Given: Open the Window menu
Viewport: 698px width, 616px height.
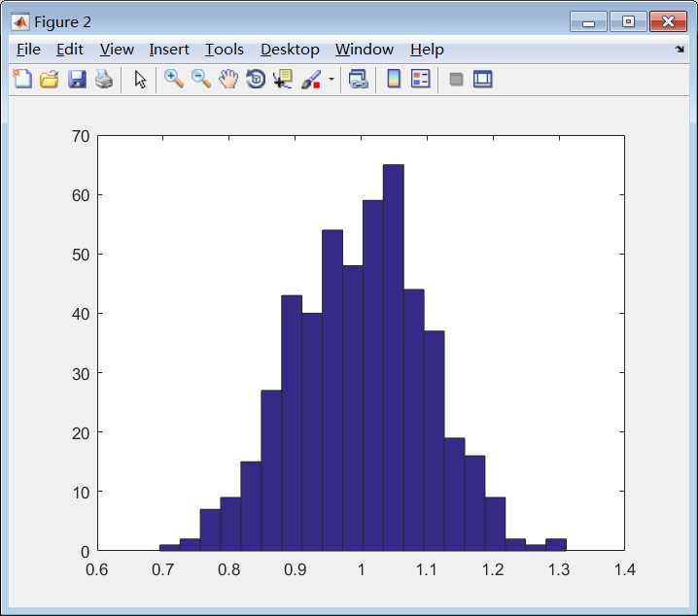Looking at the screenshot, I should pos(365,50).
